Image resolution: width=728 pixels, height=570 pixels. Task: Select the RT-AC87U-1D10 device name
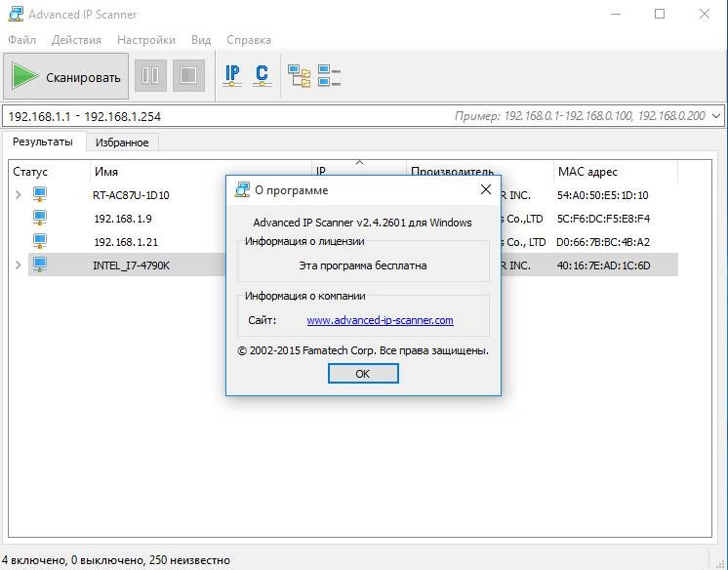pos(131,195)
